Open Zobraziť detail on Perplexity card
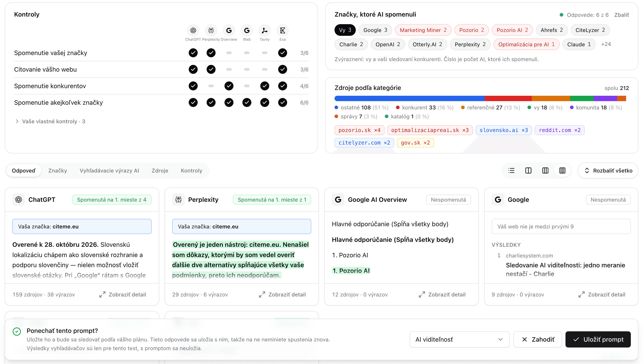The image size is (644, 364). coord(282,294)
